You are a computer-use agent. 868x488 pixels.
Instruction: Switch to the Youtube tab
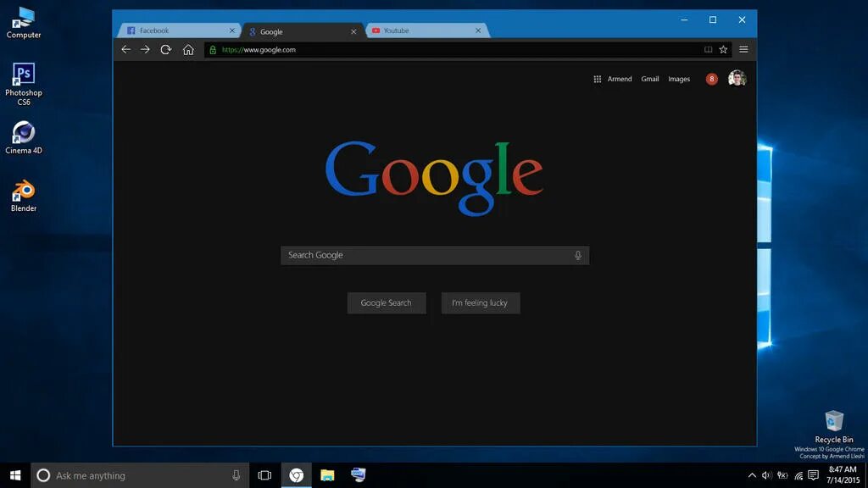click(x=427, y=30)
